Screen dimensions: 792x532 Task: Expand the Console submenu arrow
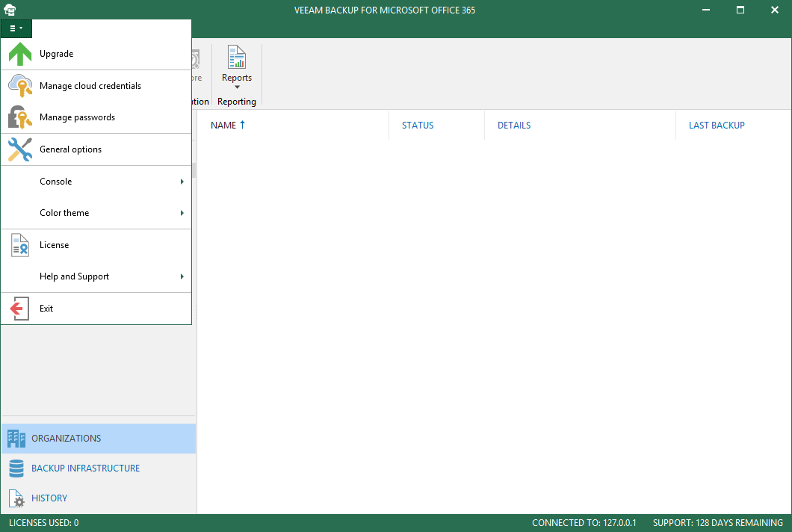182,182
